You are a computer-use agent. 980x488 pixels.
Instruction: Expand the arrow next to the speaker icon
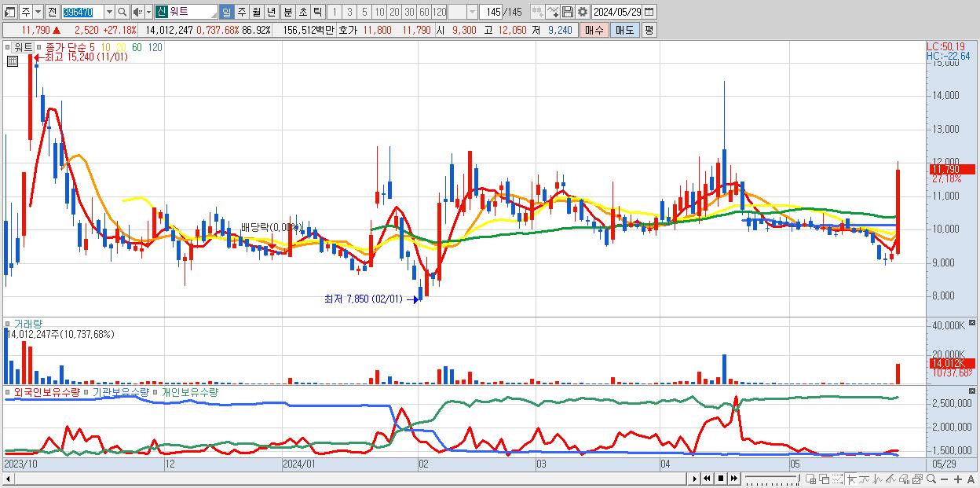click(148, 13)
